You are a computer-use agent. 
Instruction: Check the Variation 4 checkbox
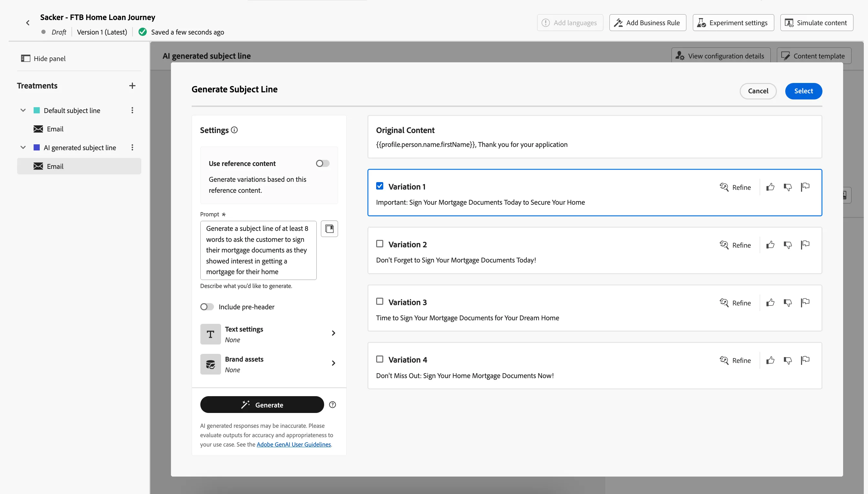[x=380, y=359]
